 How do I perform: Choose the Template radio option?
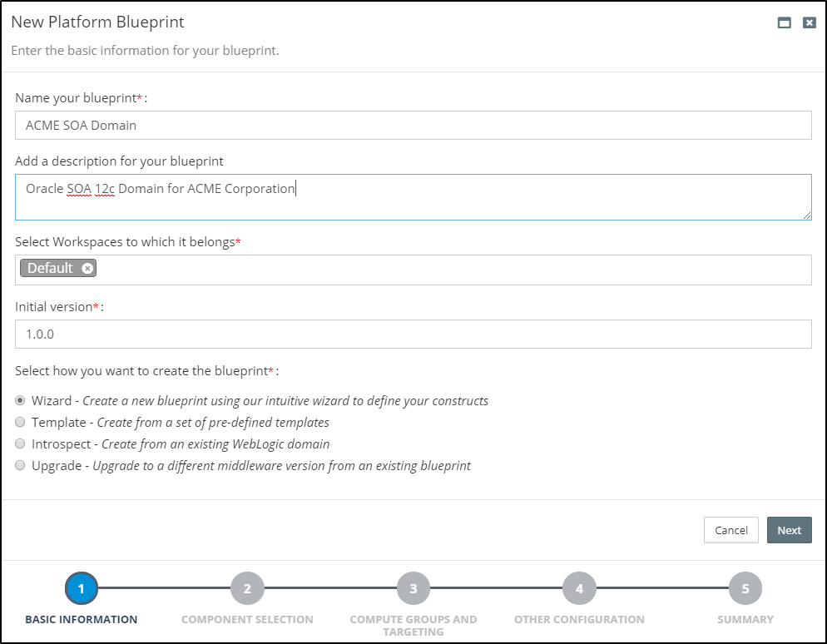21,422
